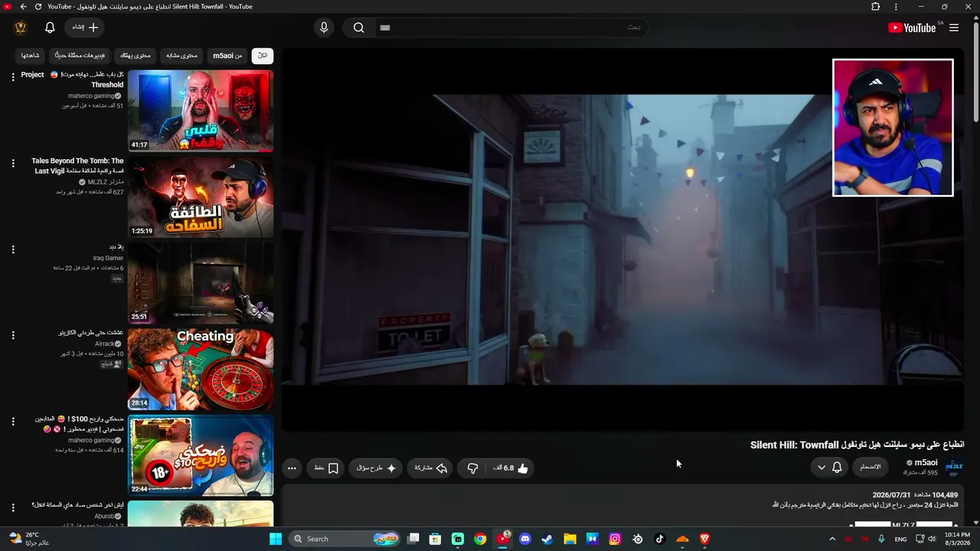
Task: Open options menu for the Iraq Gamer video
Action: point(13,249)
